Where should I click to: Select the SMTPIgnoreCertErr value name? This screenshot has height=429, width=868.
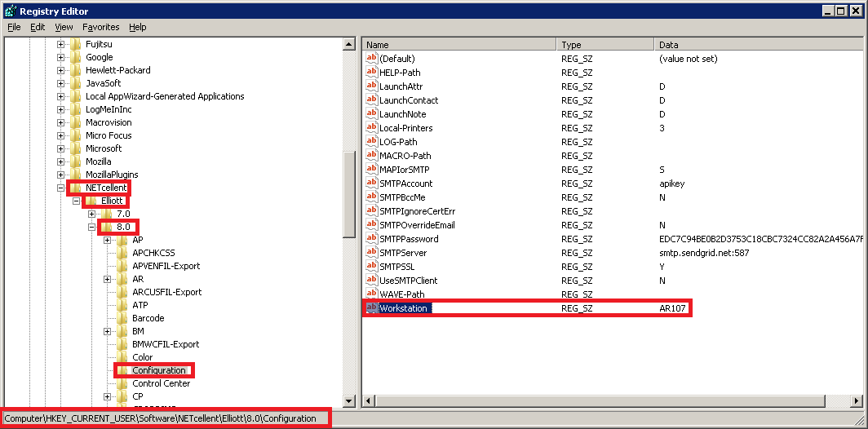click(x=418, y=211)
